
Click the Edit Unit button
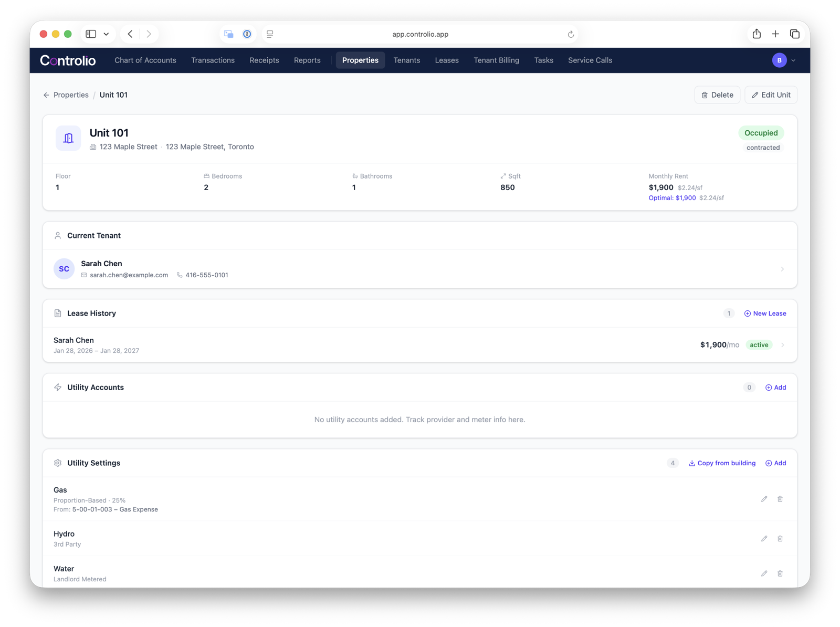(x=771, y=95)
